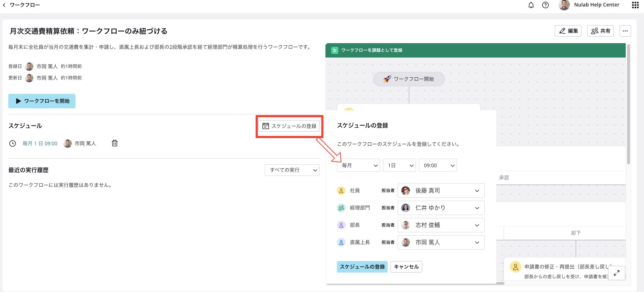
Task: Click 市岡 篤人 avatar in the schedule row
Action: pyautogui.click(x=68, y=143)
